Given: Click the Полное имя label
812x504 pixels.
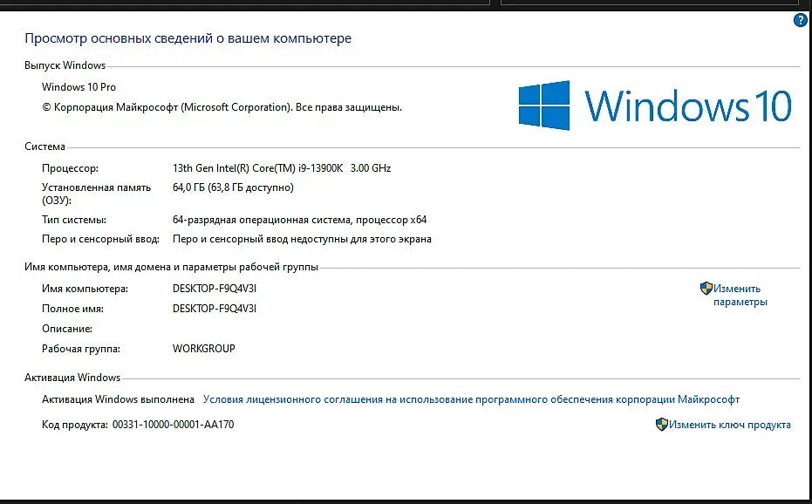Looking at the screenshot, I should pyautogui.click(x=72, y=309).
